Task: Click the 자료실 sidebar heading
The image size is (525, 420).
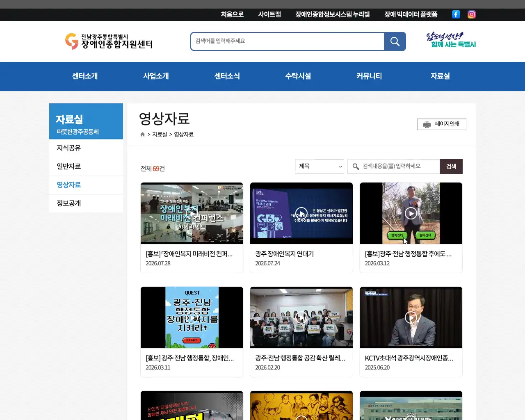Action: tap(69, 120)
